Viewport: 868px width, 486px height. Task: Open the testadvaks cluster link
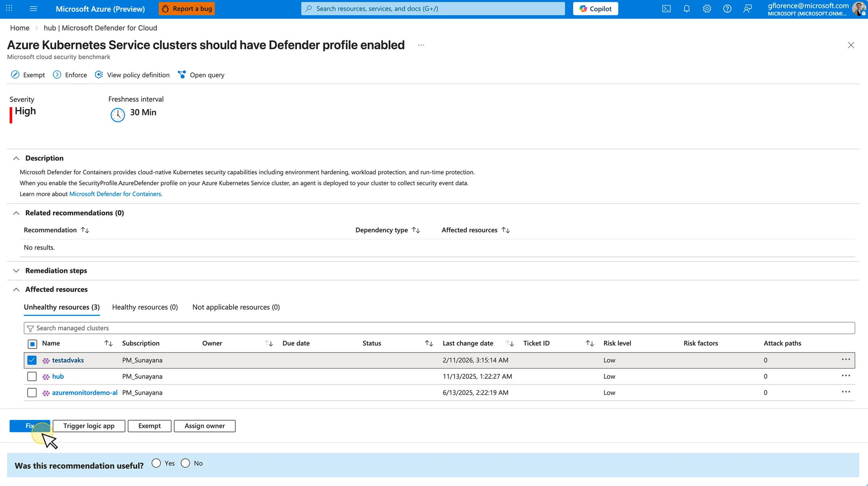pyautogui.click(x=68, y=360)
